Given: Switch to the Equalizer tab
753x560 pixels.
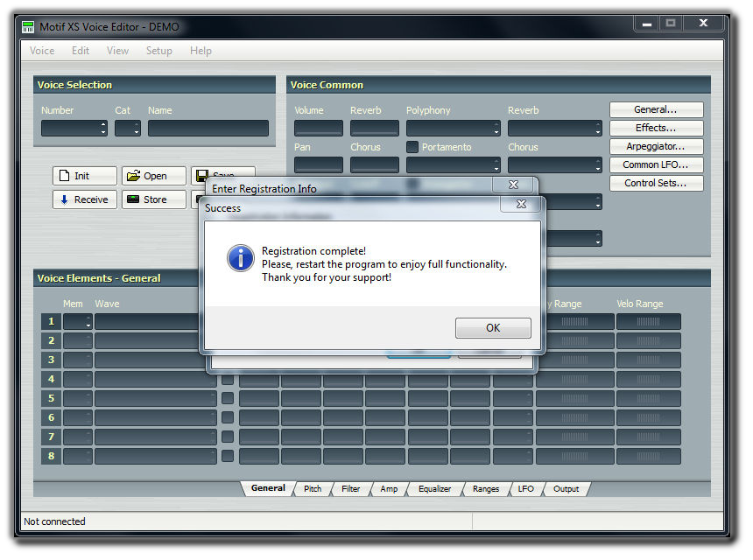Looking at the screenshot, I should (434, 489).
